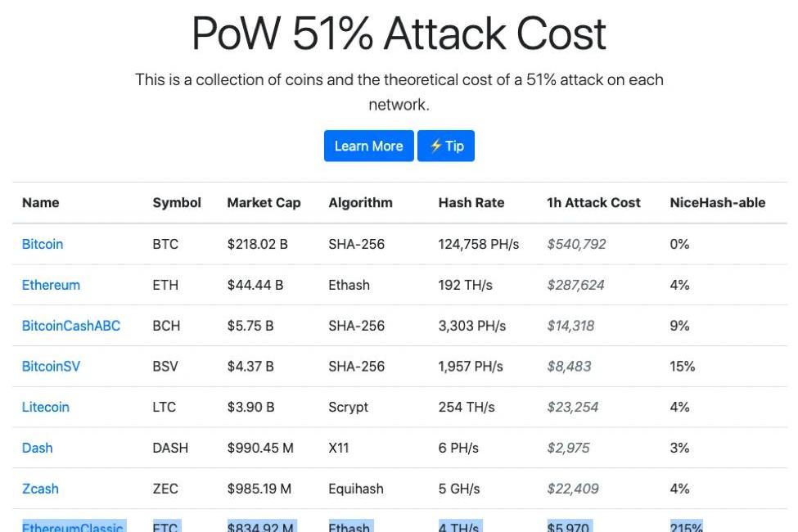Open the Litecoin link
This screenshot has height=532, width=798.
click(45, 408)
